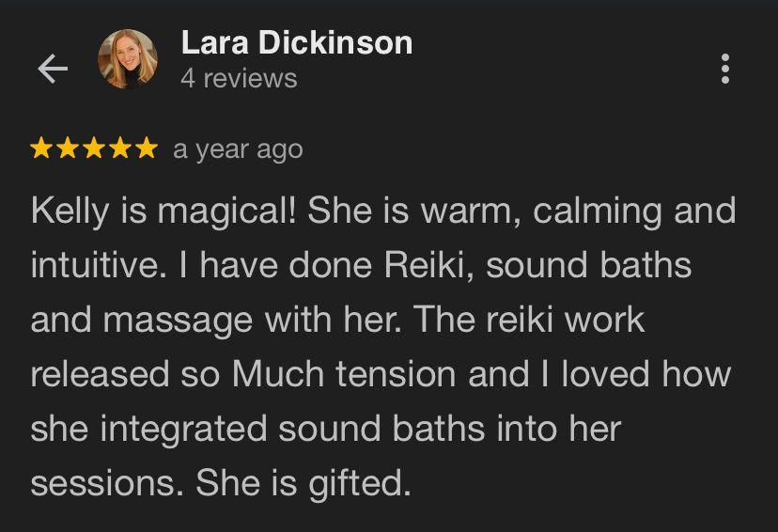Select the third yellow rating star

94,148
